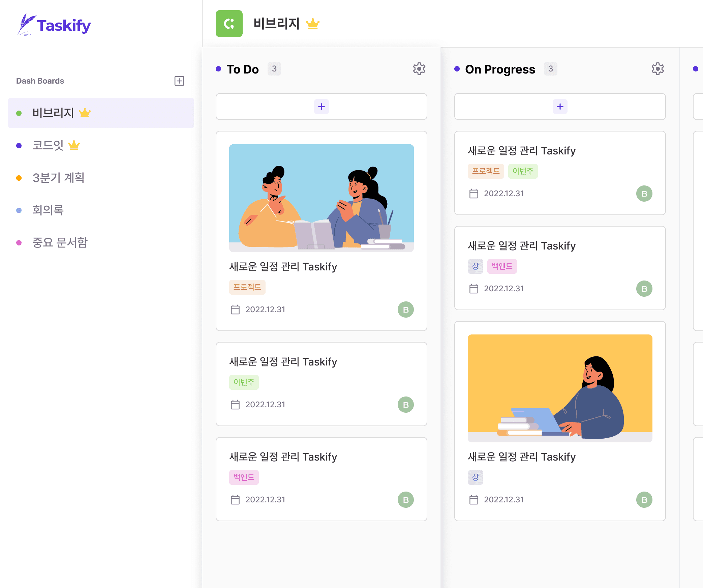Click the add new board plus icon

click(179, 81)
